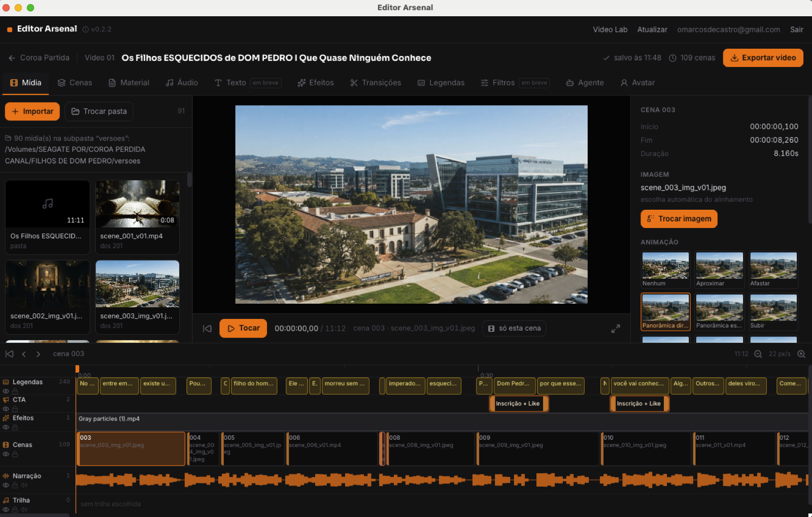Switch to the Áudio tab
The width and height of the screenshot is (812, 517).
click(x=182, y=83)
